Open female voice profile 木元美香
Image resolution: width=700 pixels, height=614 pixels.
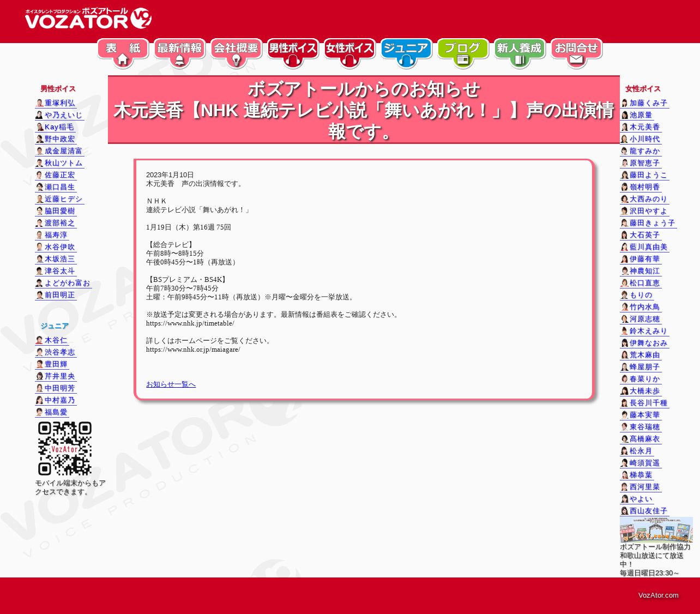[x=641, y=127]
